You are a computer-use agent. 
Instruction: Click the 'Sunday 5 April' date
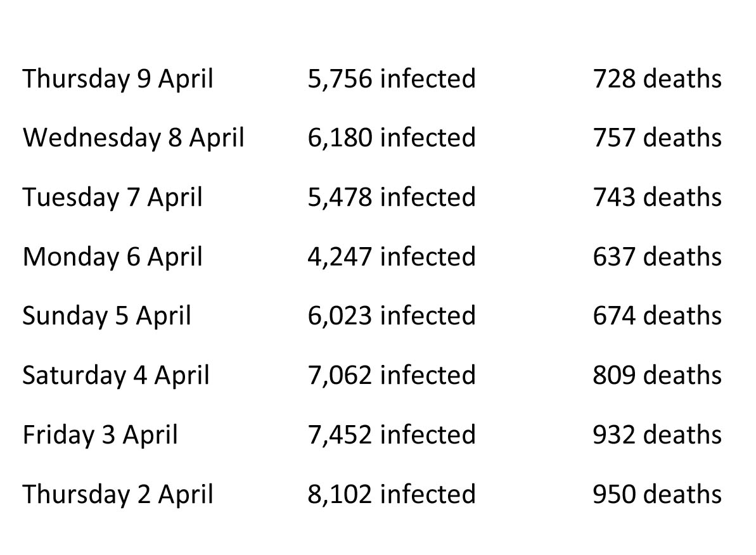pos(106,316)
